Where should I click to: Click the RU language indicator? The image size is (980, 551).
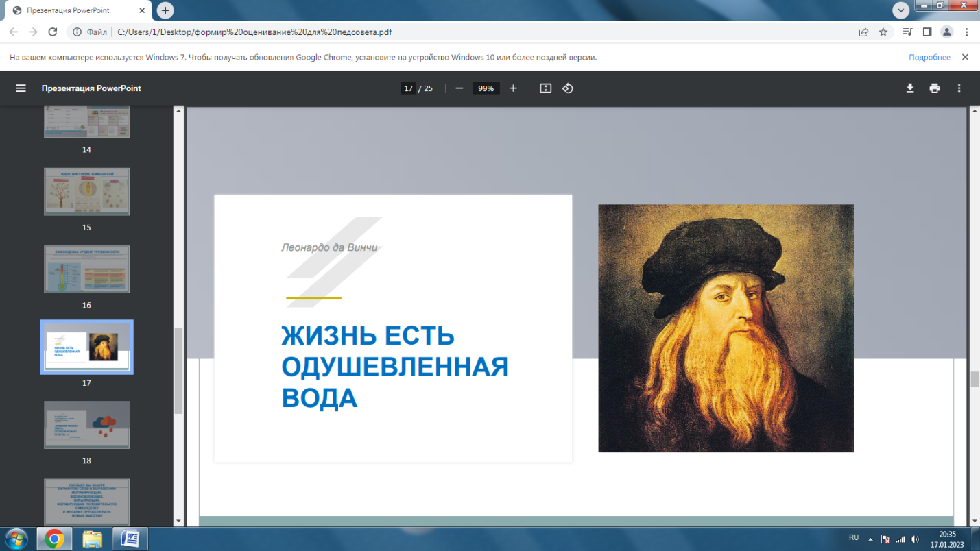point(854,539)
